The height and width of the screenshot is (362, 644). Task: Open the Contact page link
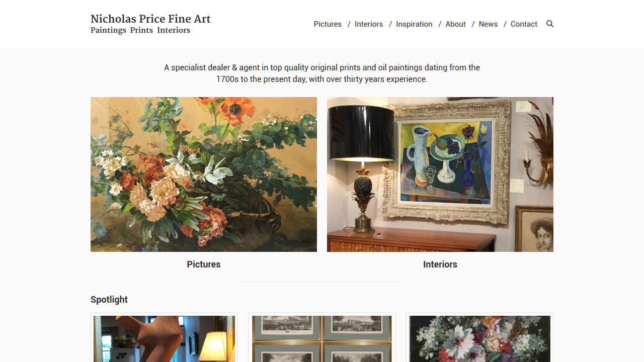point(524,24)
